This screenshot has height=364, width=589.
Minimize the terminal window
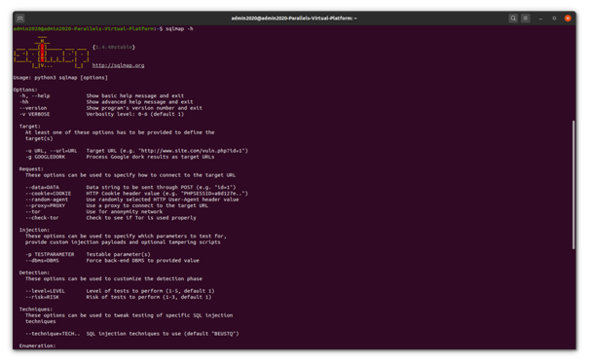point(540,18)
